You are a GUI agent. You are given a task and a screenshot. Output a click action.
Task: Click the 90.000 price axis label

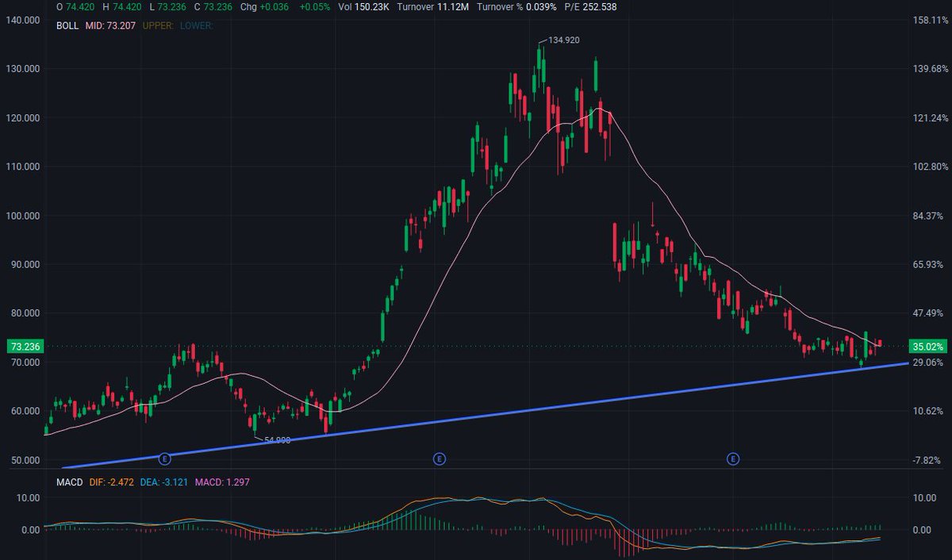[27, 264]
